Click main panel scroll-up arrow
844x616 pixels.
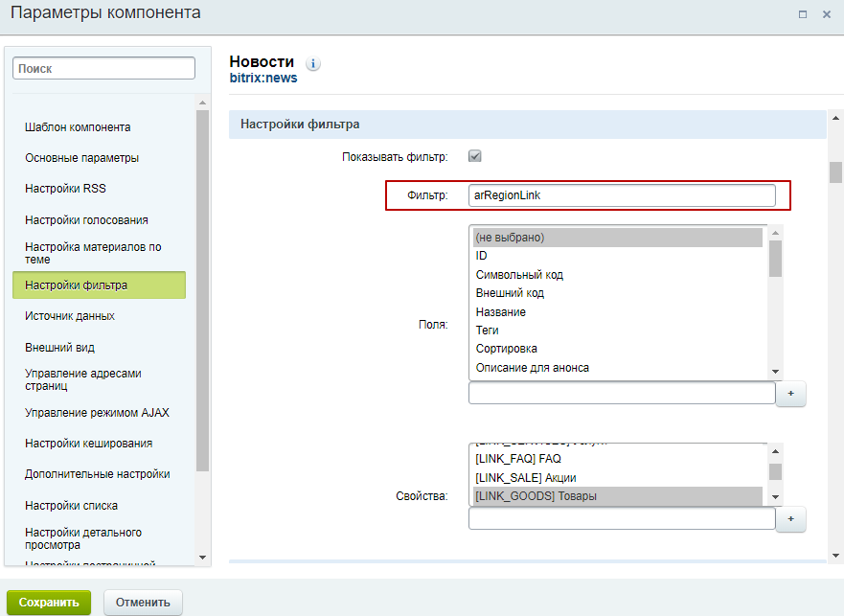[835, 118]
